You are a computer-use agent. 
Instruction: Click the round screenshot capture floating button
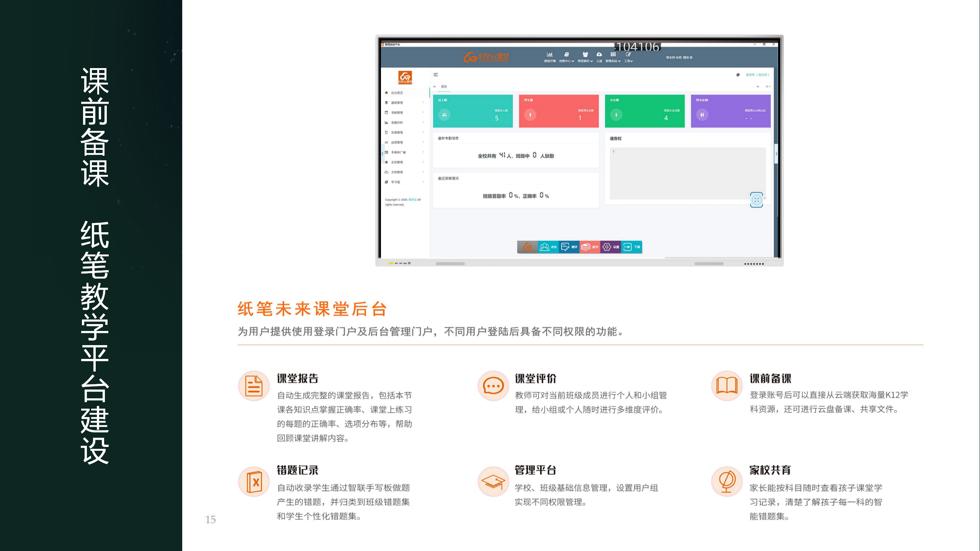pos(756,200)
